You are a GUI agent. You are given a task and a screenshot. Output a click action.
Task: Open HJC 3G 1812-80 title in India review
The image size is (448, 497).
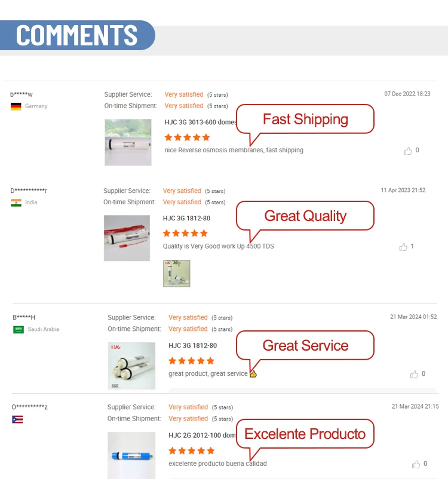186,218
